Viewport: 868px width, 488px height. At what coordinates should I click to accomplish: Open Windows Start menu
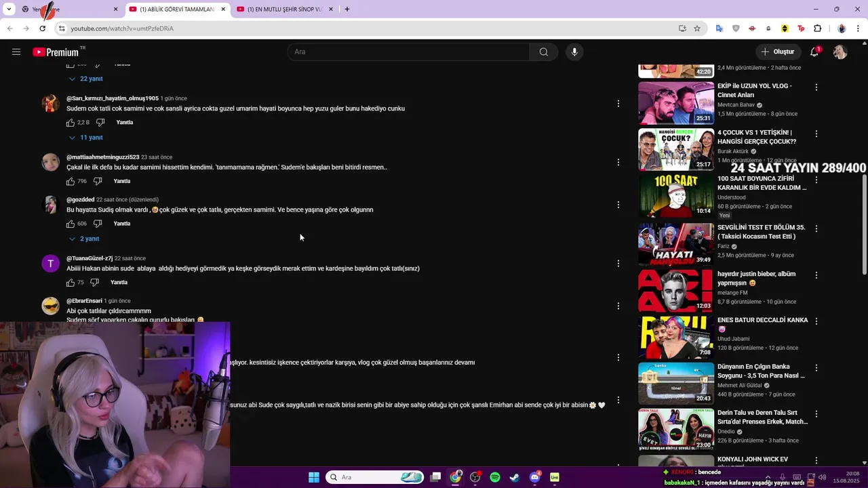[313, 477]
